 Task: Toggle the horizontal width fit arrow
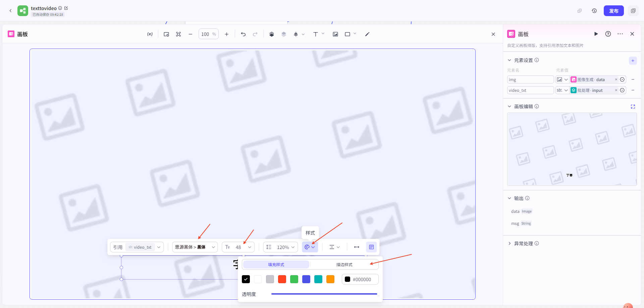point(357,247)
